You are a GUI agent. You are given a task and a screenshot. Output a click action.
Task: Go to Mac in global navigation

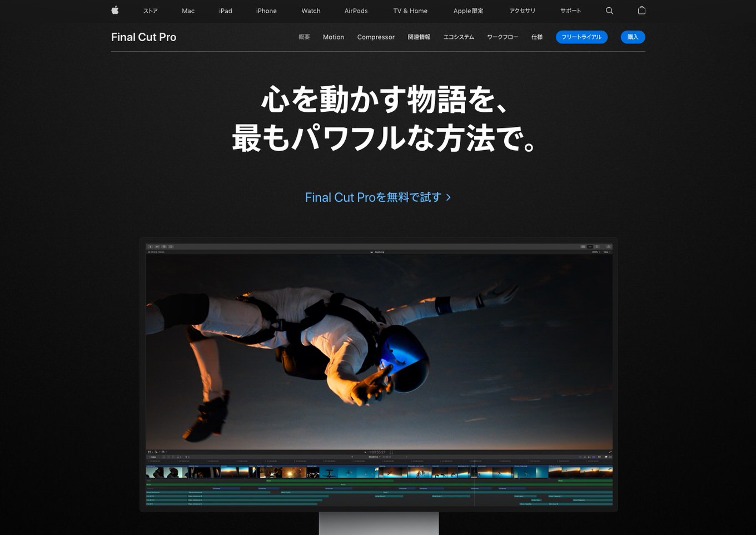tap(188, 11)
